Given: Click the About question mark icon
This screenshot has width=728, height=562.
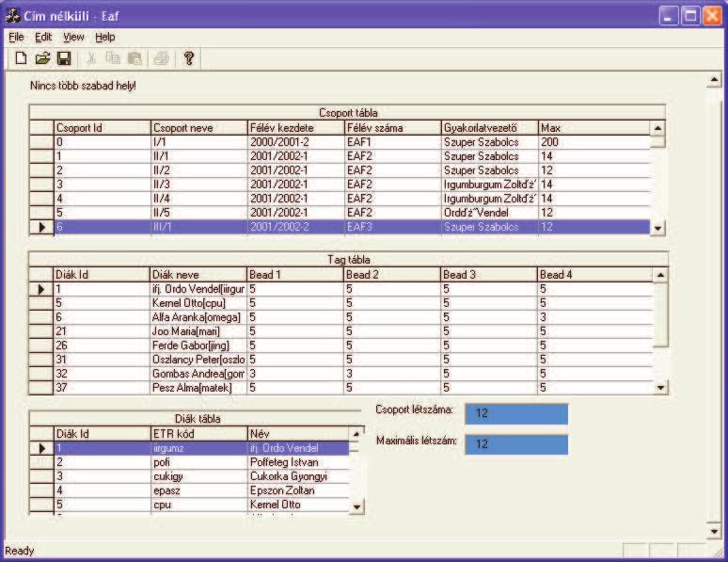Looking at the screenshot, I should tap(188, 58).
